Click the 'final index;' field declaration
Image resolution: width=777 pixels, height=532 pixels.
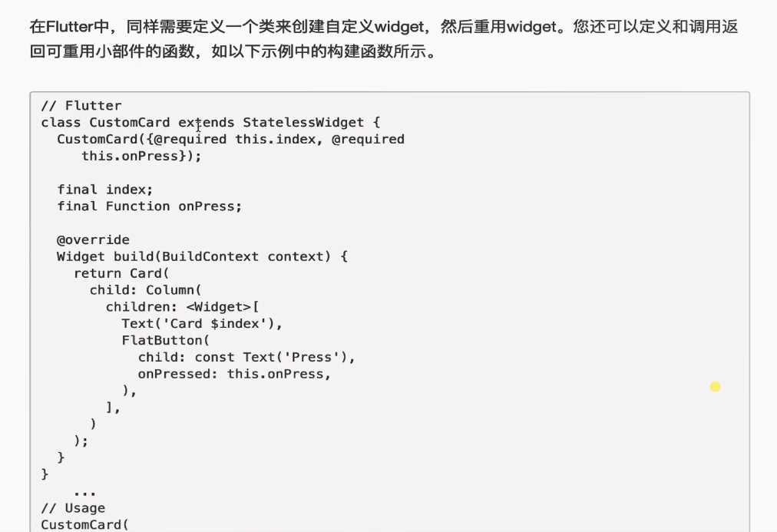105,190
